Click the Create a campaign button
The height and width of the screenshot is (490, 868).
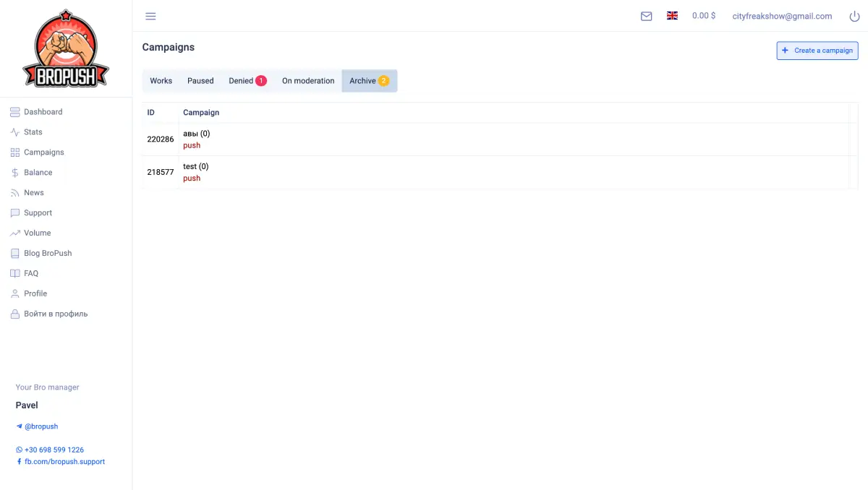coord(817,51)
